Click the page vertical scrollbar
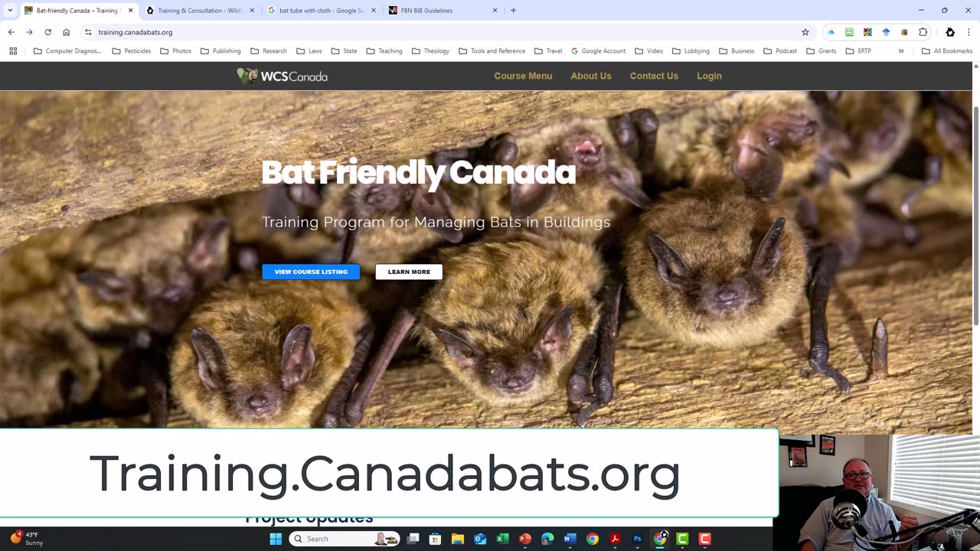Image resolution: width=980 pixels, height=551 pixels. coord(975,217)
